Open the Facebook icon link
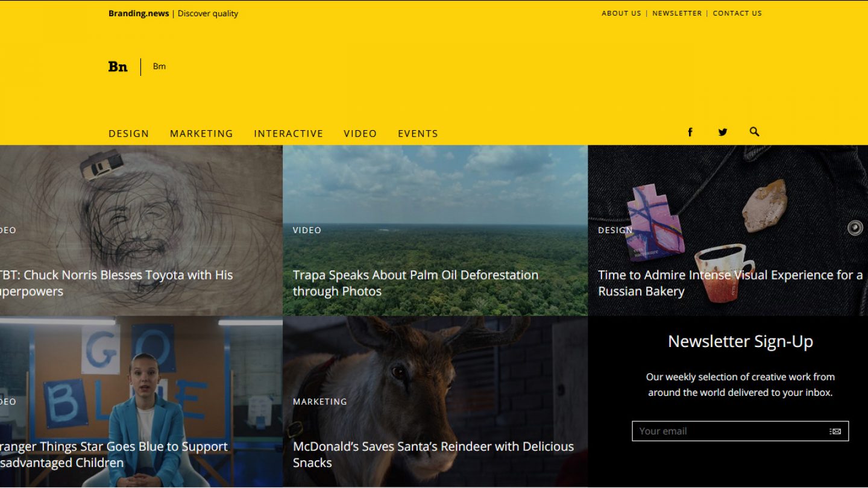This screenshot has width=868, height=488. 690,133
